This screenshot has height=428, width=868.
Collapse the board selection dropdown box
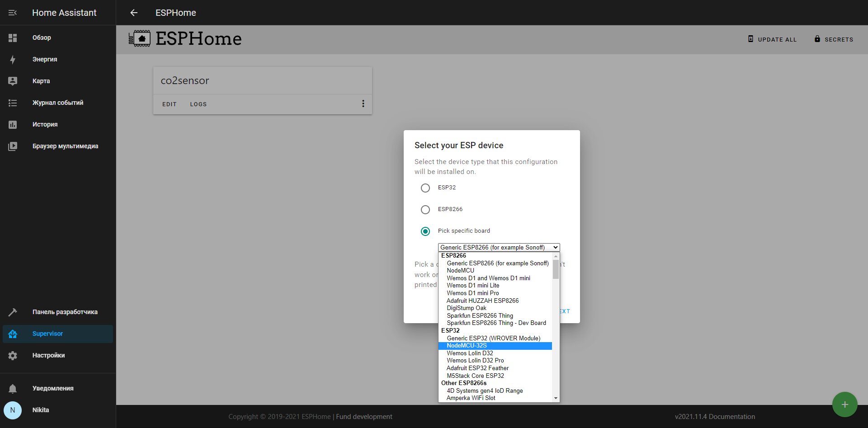(499, 247)
